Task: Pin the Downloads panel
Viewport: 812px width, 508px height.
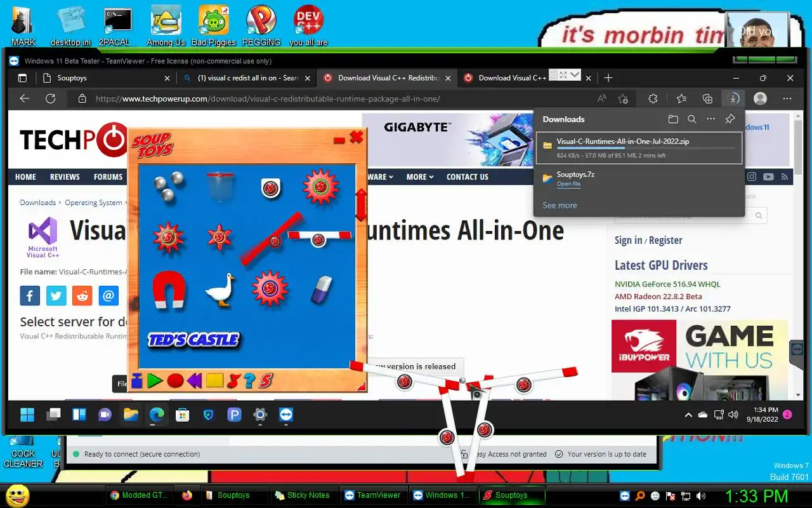Action: point(730,119)
